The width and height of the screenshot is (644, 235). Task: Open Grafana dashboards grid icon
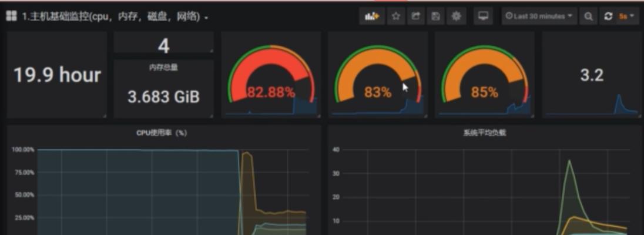pos(11,16)
